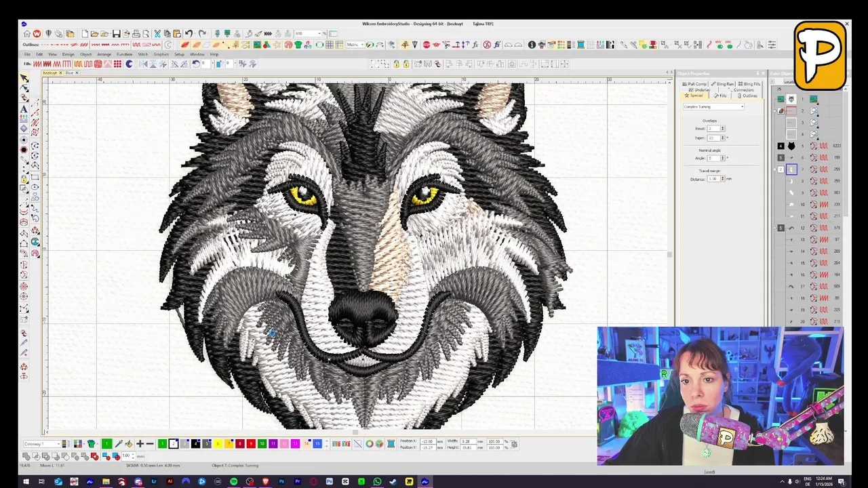The width and height of the screenshot is (868, 488).
Task: Adjust the Travel margin Distance spinner
Action: coord(722,179)
